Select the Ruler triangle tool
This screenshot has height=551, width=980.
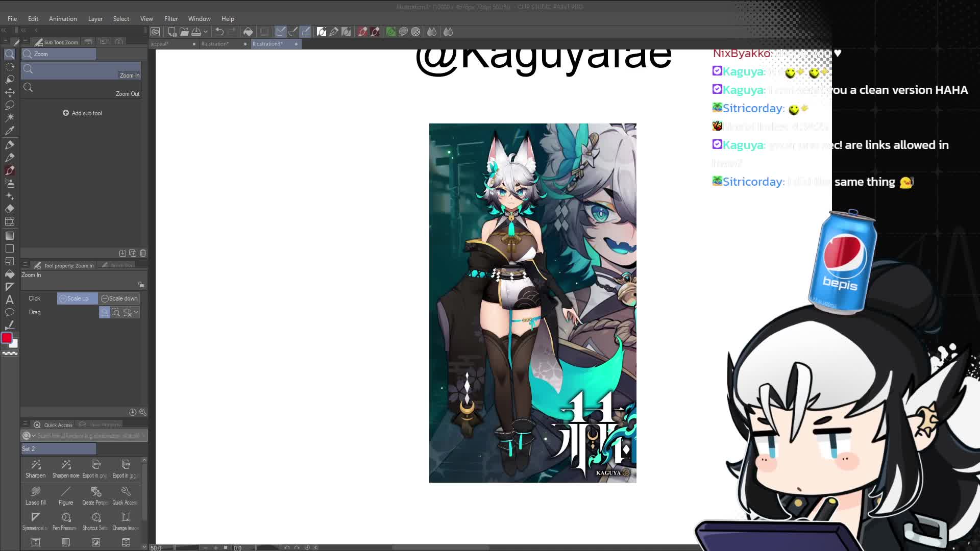click(10, 287)
